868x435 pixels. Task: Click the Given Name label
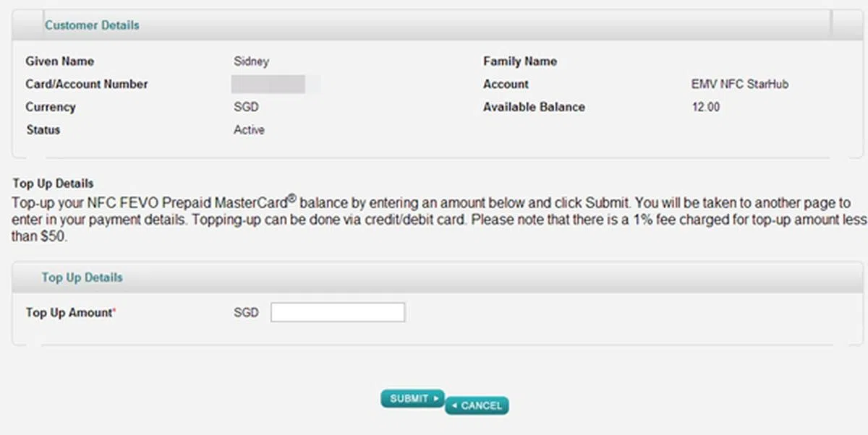[60, 61]
